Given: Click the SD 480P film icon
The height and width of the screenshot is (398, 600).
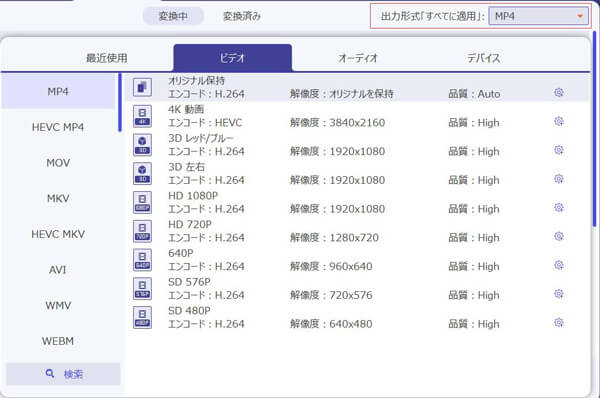Looking at the screenshot, I should coord(142,317).
